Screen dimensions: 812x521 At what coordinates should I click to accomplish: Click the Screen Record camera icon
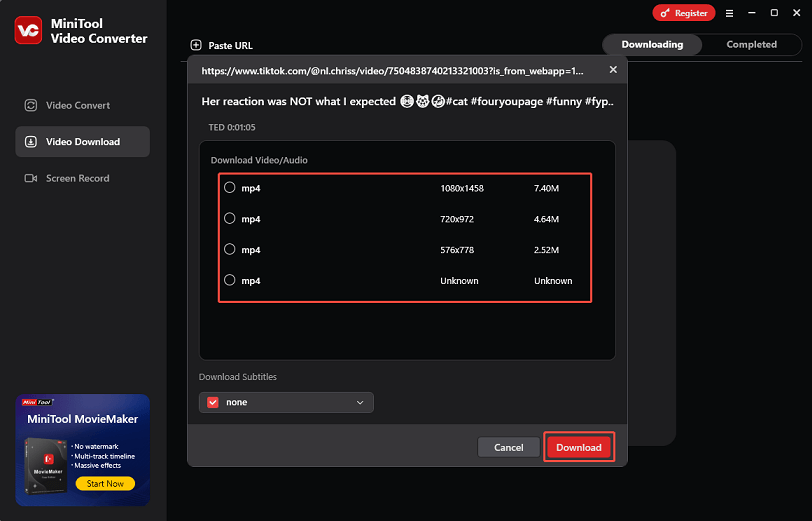pos(31,178)
